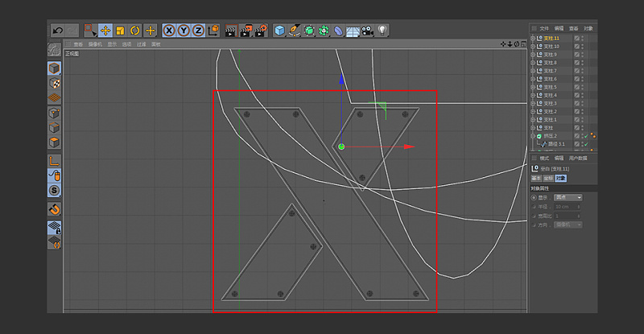Add a Light object
Image resolution: width=644 pixels, height=334 pixels.
(x=382, y=31)
